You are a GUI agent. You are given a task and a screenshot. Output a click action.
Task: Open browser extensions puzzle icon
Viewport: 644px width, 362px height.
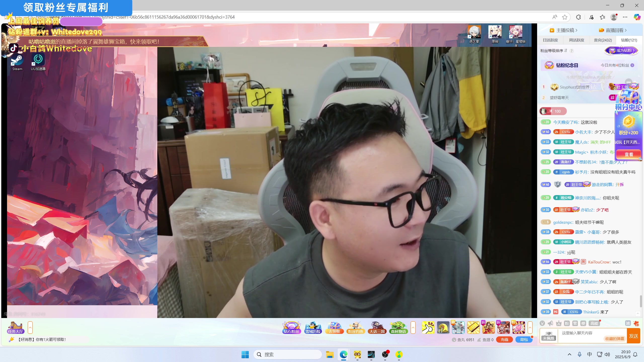click(578, 17)
